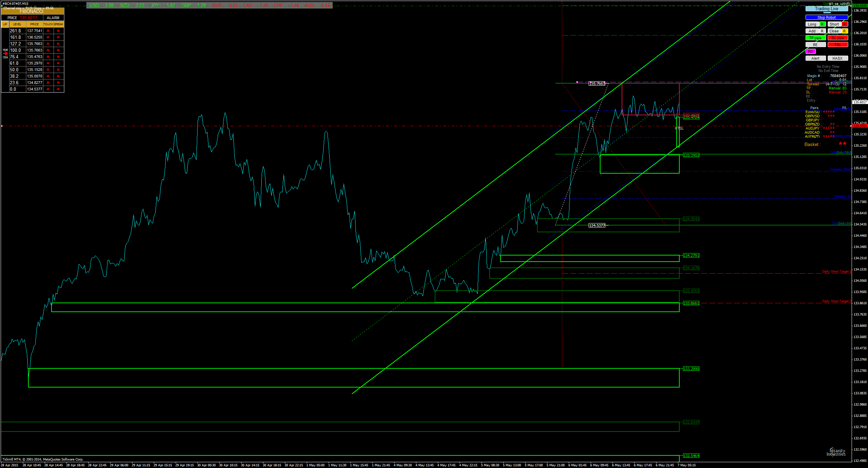Click yellow R next to Close
Screen dimensions: 868x468
845,31
